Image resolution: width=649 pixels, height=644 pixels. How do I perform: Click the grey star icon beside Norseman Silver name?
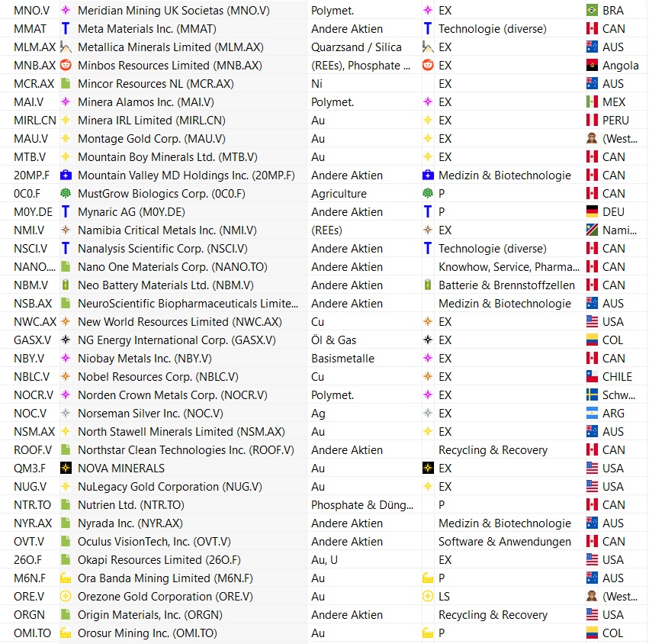click(x=66, y=413)
